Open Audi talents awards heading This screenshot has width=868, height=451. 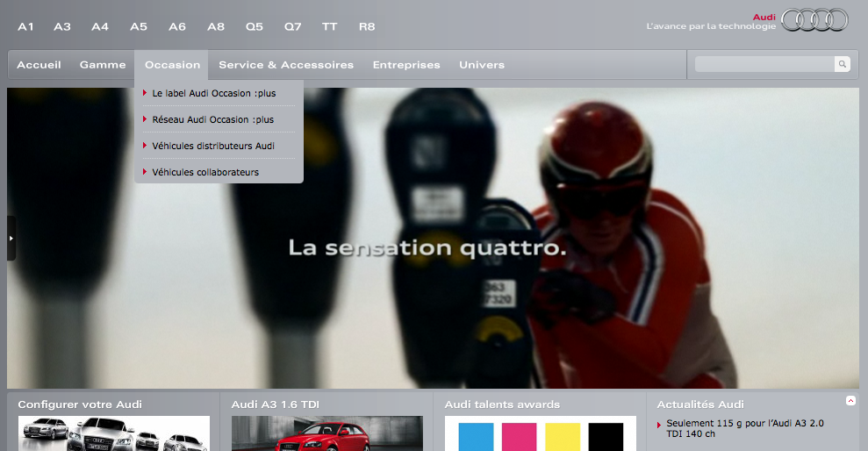pyautogui.click(x=502, y=404)
